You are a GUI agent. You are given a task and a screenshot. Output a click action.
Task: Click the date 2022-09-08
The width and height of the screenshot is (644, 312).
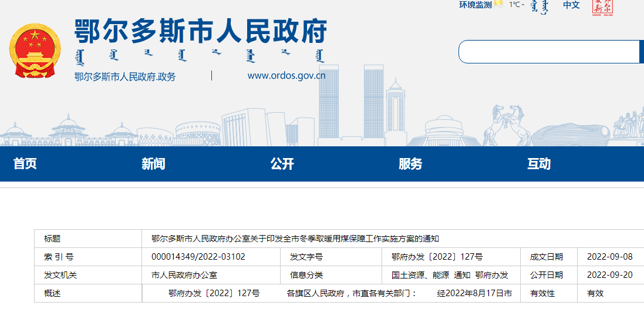(610, 257)
